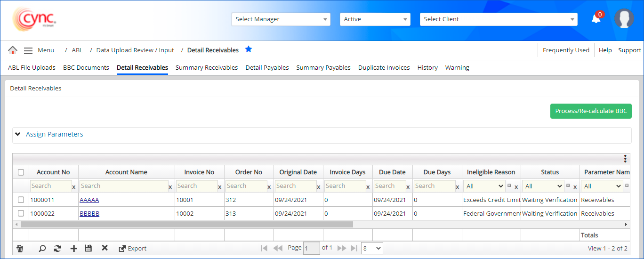Check the select-all checkbox in header
Screen dimensions: 644x259
(x=21, y=172)
